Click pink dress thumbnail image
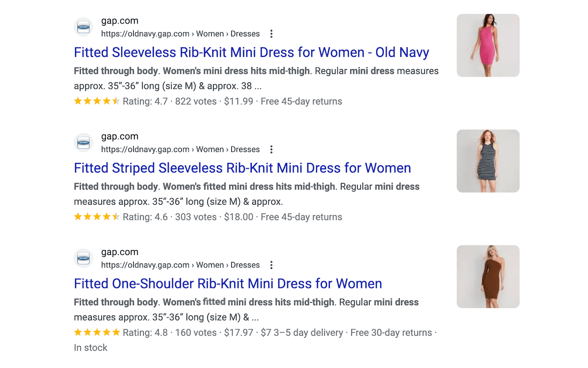This screenshot has width=588, height=368. click(x=488, y=45)
